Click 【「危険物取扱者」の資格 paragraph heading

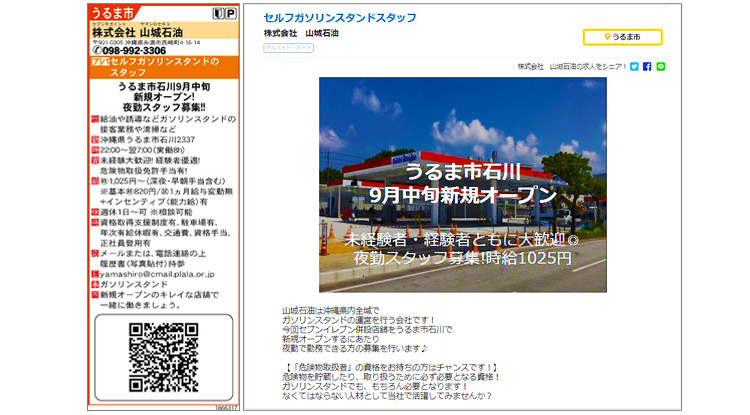[x=390, y=367]
